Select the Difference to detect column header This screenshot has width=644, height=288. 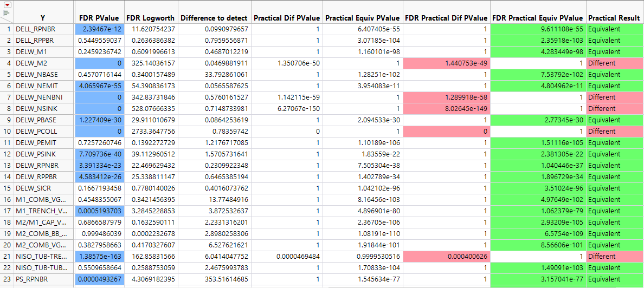point(214,18)
